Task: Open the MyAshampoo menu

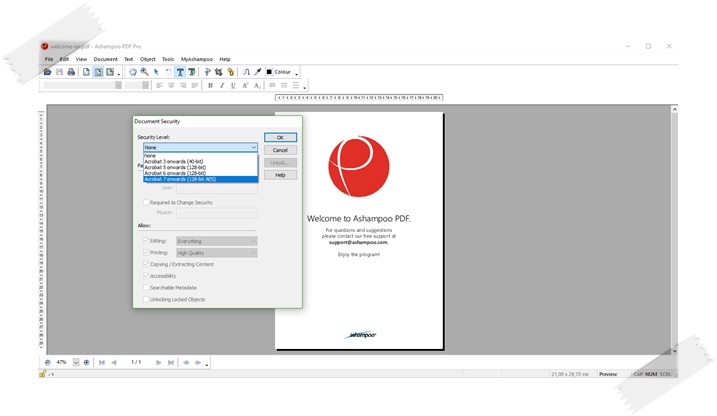Action: pyautogui.click(x=197, y=59)
